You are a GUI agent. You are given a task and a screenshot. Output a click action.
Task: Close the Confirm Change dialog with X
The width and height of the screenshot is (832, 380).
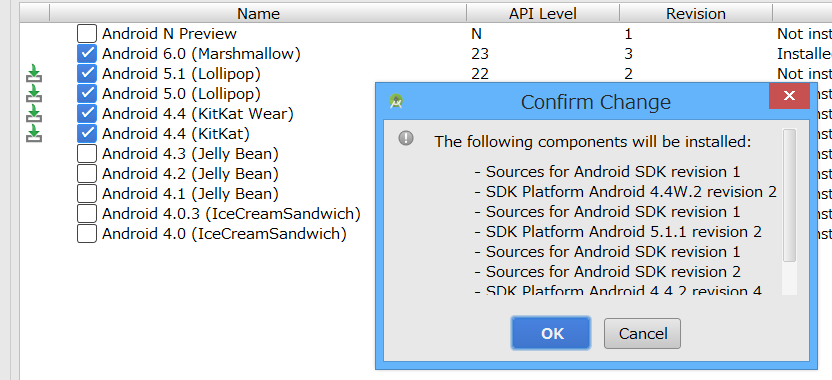click(789, 96)
